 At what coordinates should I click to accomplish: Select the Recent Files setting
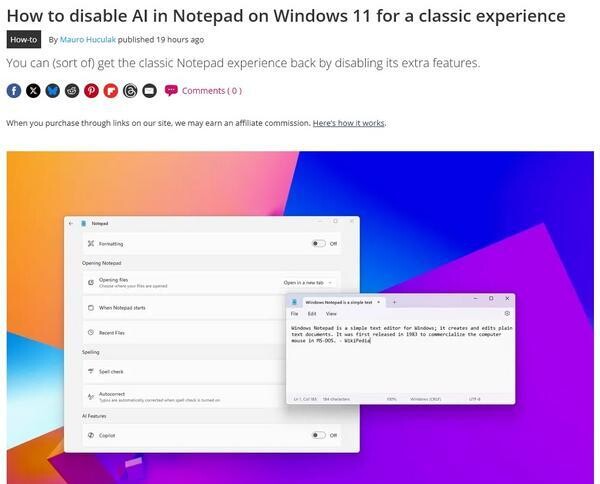(x=184, y=332)
